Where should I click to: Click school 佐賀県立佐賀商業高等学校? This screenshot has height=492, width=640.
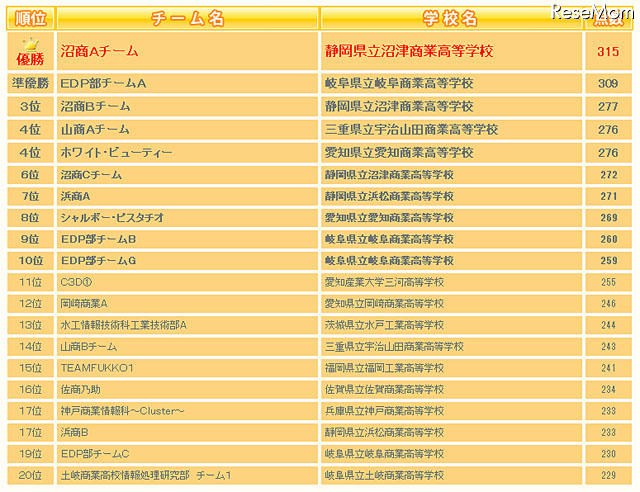pyautogui.click(x=384, y=390)
